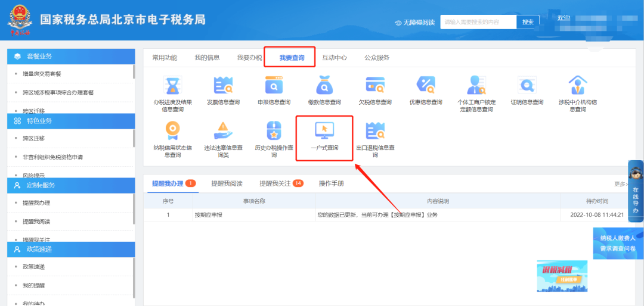Switch to 我的信息 tab

tap(207, 57)
